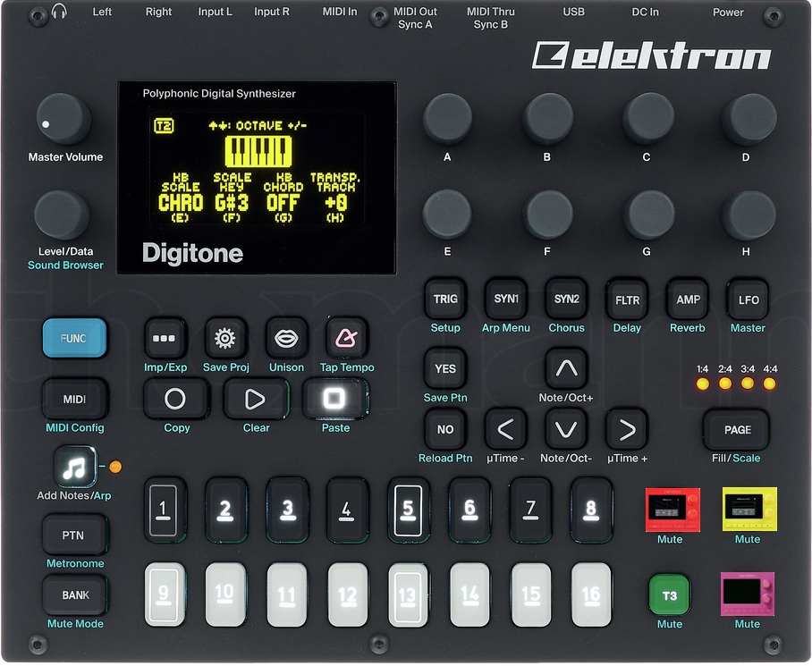812x666 pixels.
Task: Click the Imp/Exp three-dots key
Action: (165, 339)
